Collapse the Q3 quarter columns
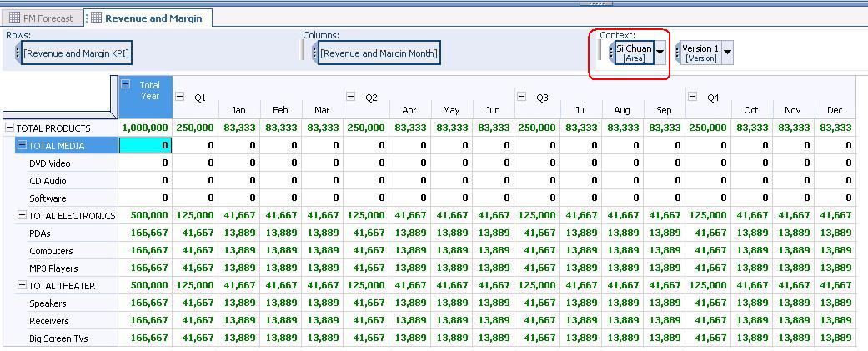The image size is (868, 351). point(521,97)
